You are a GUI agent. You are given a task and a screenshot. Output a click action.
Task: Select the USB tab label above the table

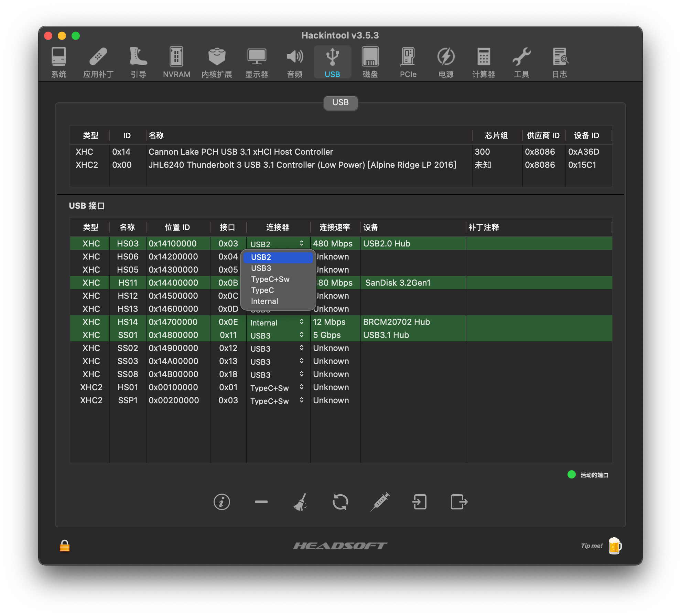(x=340, y=102)
